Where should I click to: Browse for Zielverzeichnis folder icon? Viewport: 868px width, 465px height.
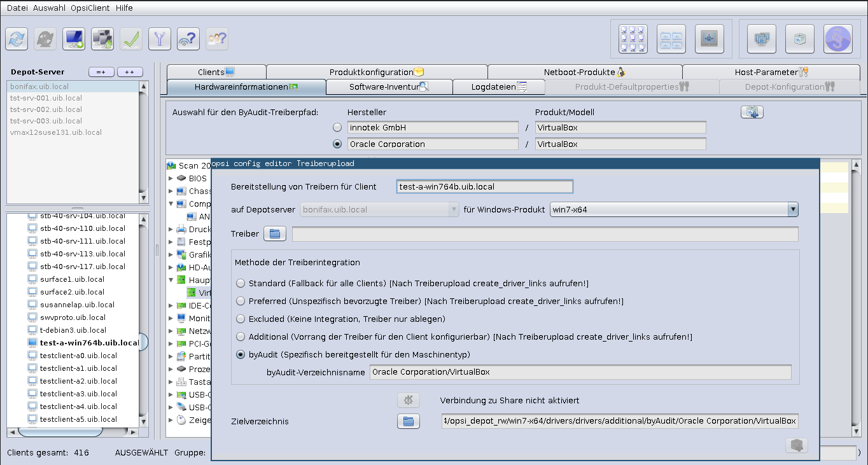(x=409, y=421)
